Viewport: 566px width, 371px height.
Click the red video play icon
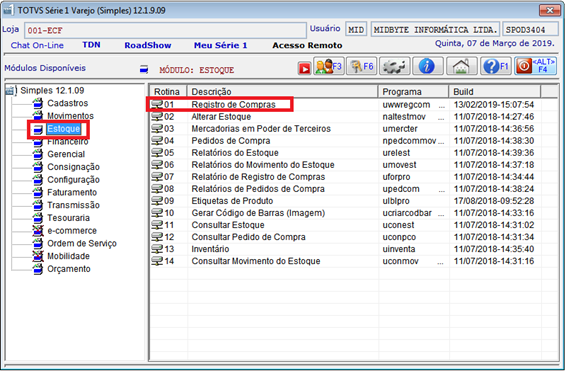click(304, 68)
